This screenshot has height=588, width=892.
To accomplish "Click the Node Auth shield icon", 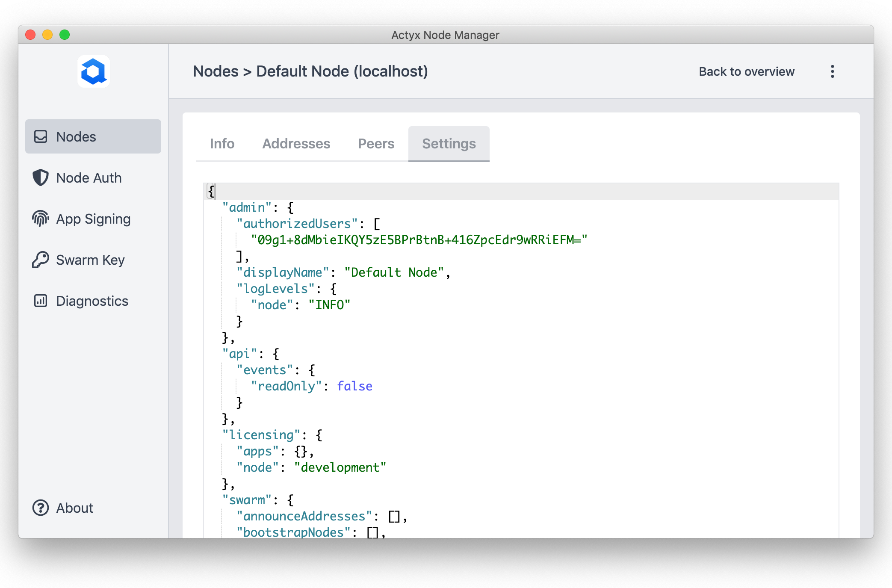I will point(41,177).
